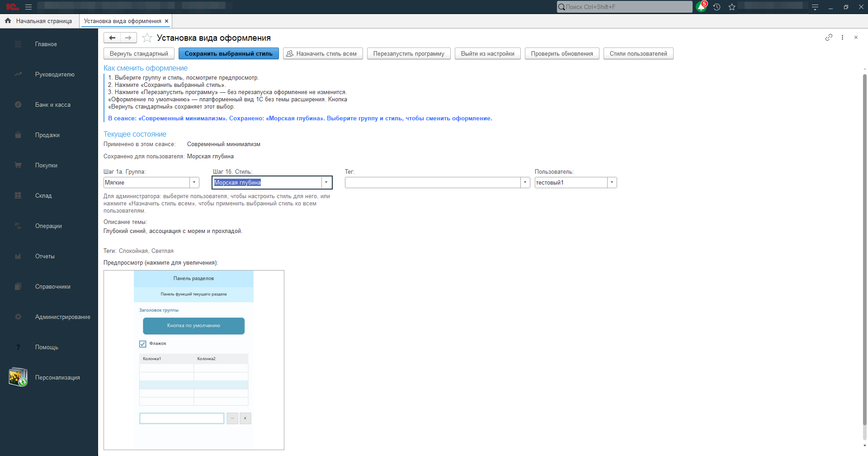868x456 pixels.
Task: Close the Установка вида оформления tab
Action: (x=166, y=21)
